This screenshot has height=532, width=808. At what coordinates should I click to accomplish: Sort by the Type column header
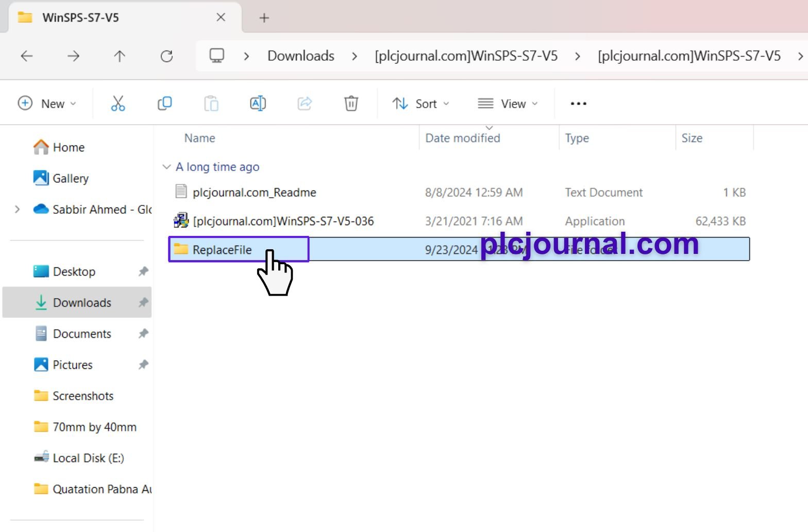tap(577, 138)
